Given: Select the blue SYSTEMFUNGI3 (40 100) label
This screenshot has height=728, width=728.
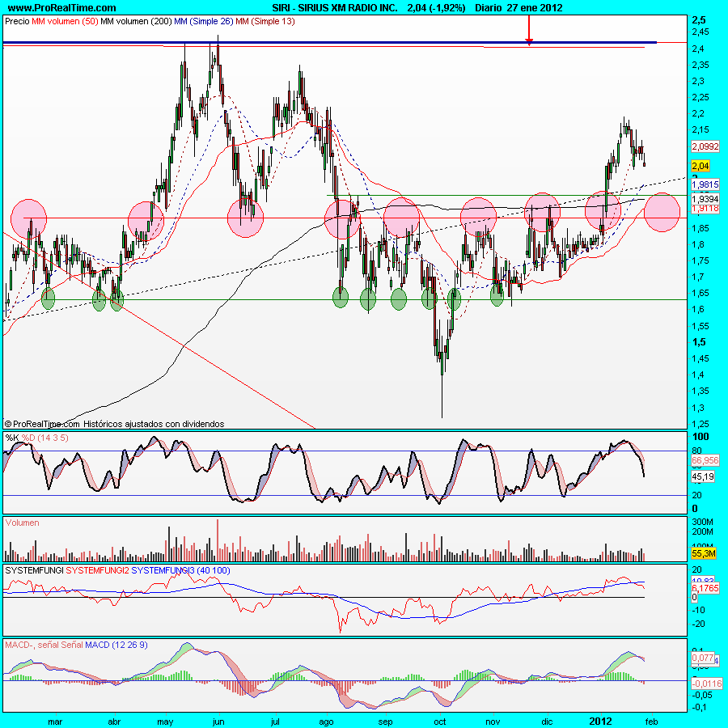Looking at the screenshot, I should (180, 570).
